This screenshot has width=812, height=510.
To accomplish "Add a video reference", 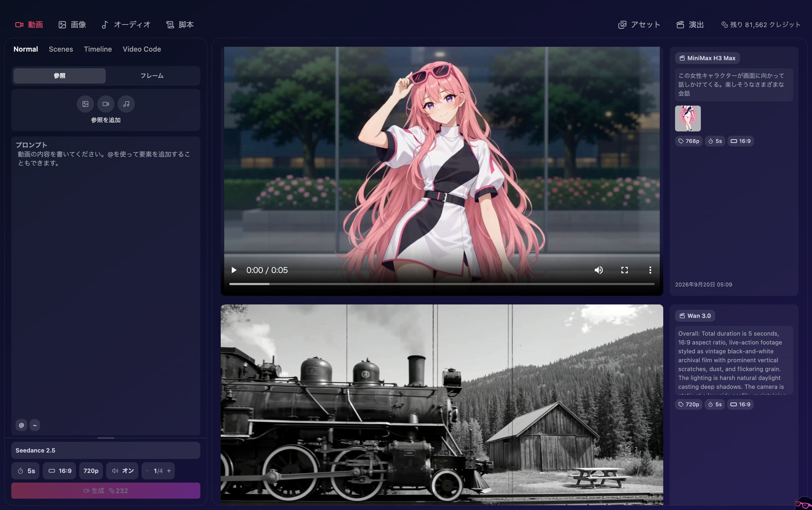I will pos(106,104).
